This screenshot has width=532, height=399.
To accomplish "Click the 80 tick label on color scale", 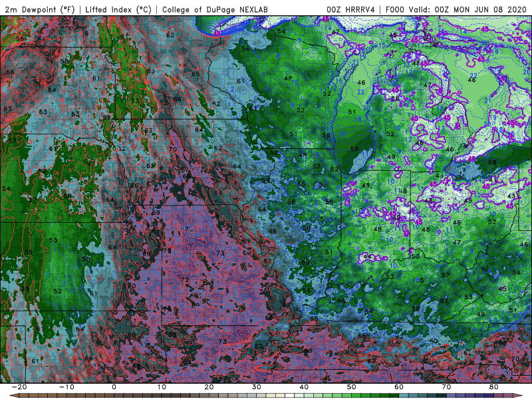I will 494,387.
